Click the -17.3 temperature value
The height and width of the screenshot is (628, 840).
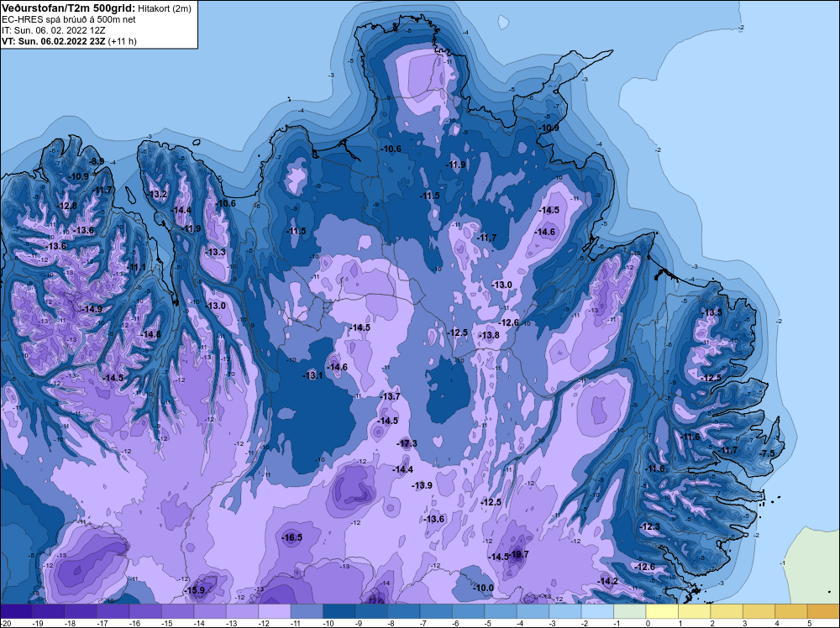click(x=407, y=443)
